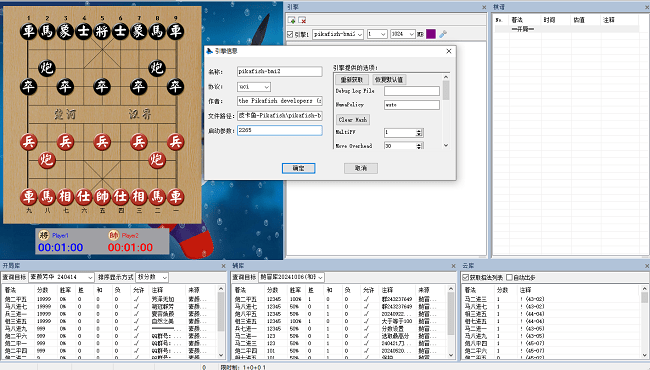Enable the 自动出步 checkbox

509,277
